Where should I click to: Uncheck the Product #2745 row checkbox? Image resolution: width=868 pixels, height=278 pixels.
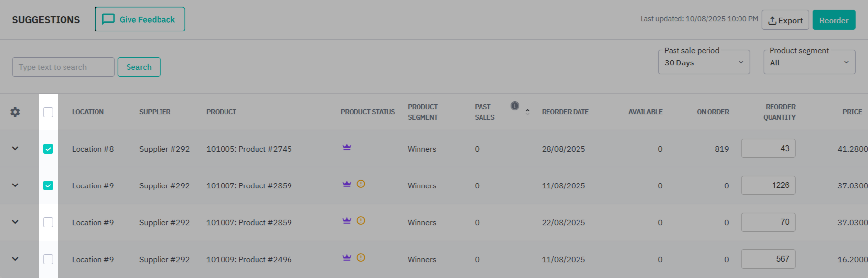[x=48, y=149]
